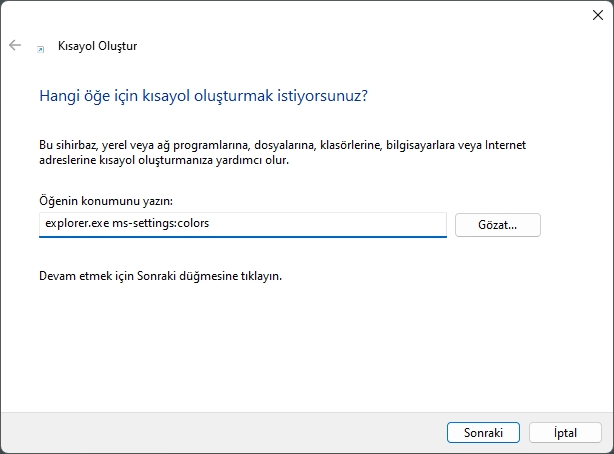
Task: Click the description paragraph starting 'Bu sihirbaz'
Action: pyautogui.click(x=282, y=152)
